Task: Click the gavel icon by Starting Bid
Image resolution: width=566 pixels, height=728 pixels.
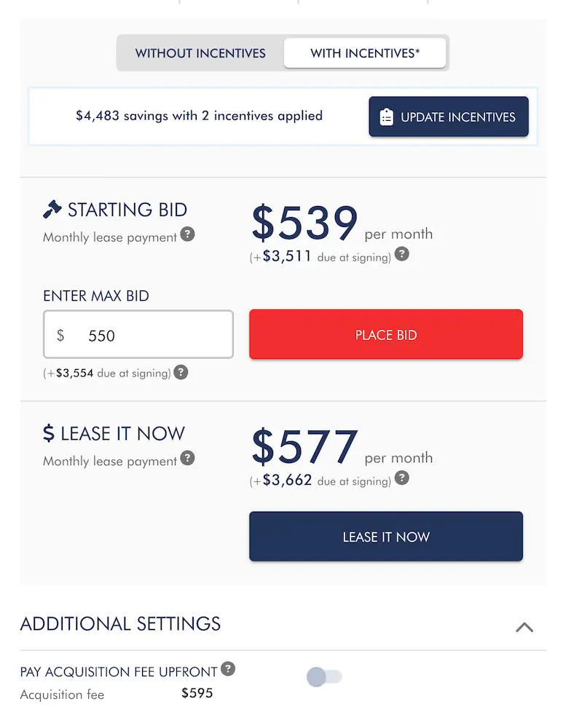Action: click(52, 210)
